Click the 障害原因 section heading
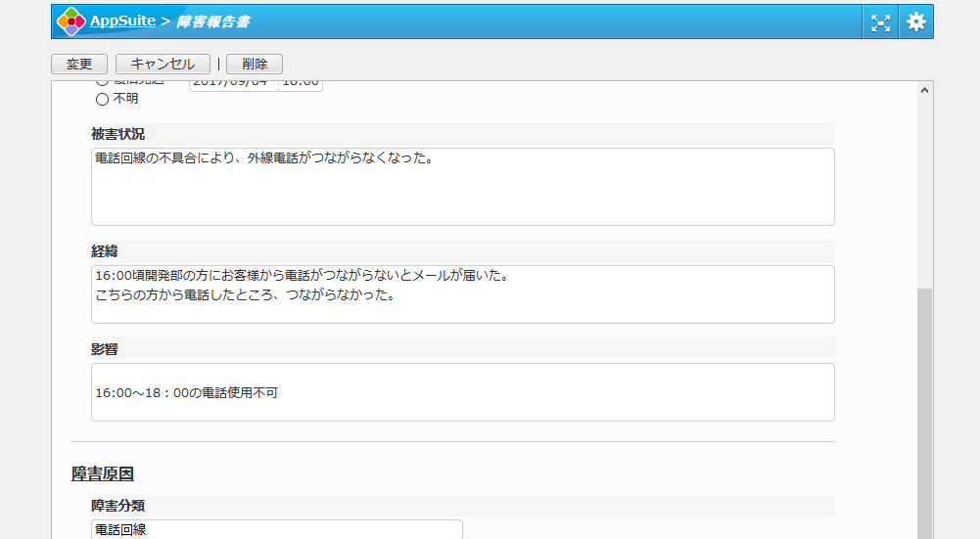The image size is (980, 539). coord(103,474)
